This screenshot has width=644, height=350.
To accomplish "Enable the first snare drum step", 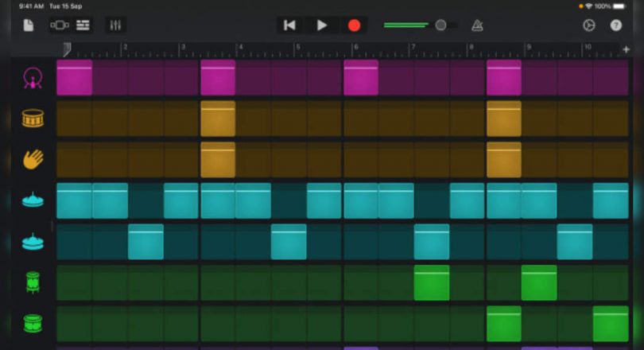I will [x=75, y=119].
